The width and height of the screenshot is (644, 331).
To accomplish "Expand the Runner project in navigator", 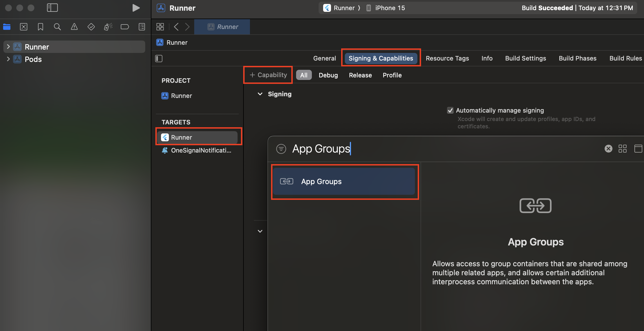I will [8, 47].
